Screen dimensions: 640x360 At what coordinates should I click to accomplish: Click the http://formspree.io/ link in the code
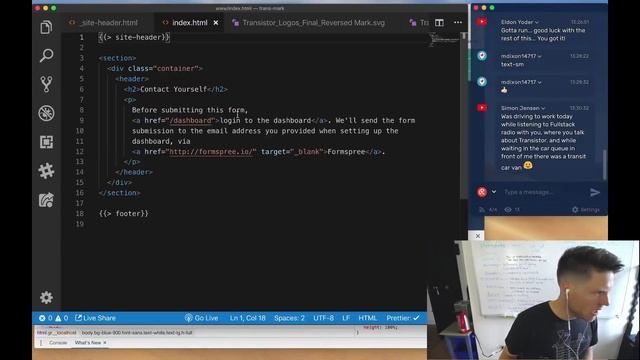(211, 152)
